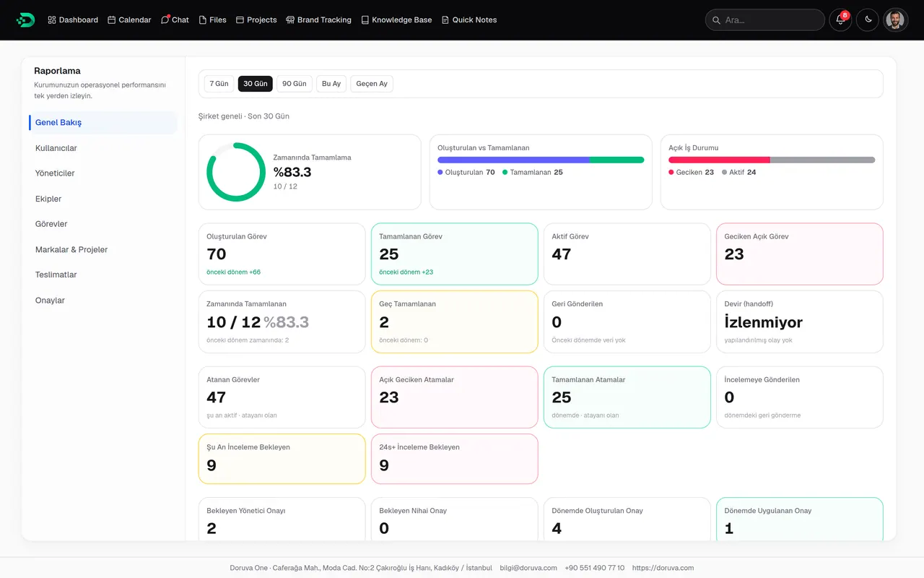924x578 pixels.
Task: Click the +90 551 490 77 10 phone number
Action: pos(595,568)
